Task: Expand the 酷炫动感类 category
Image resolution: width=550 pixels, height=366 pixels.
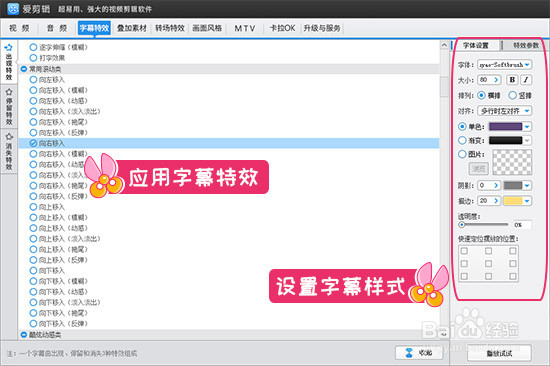Action: click(x=24, y=335)
